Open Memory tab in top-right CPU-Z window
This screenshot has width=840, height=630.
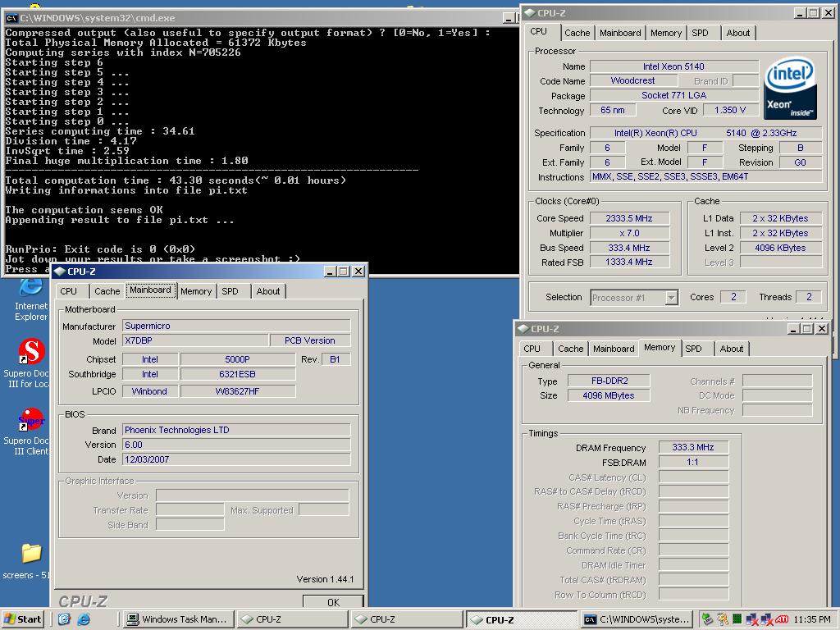tap(666, 33)
